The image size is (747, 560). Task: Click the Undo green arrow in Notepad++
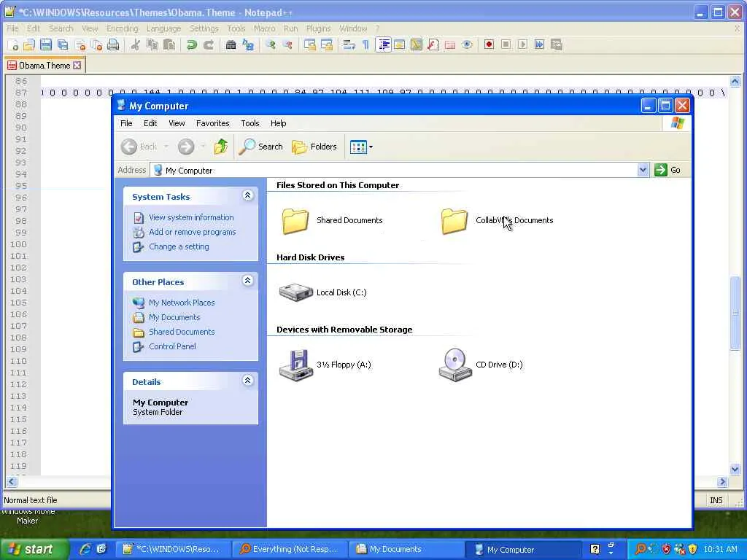pyautogui.click(x=192, y=44)
